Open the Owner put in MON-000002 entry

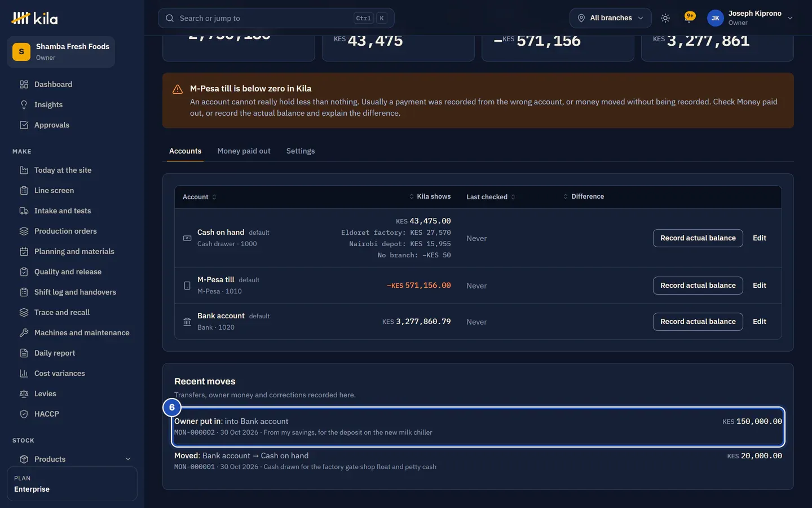(x=478, y=427)
